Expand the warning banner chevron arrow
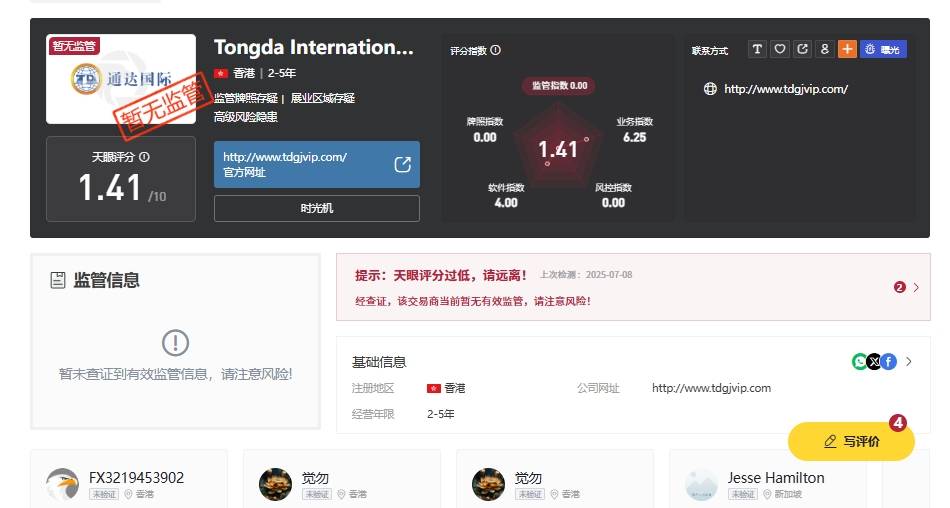Screen dimensions: 950x508 pos(916,287)
